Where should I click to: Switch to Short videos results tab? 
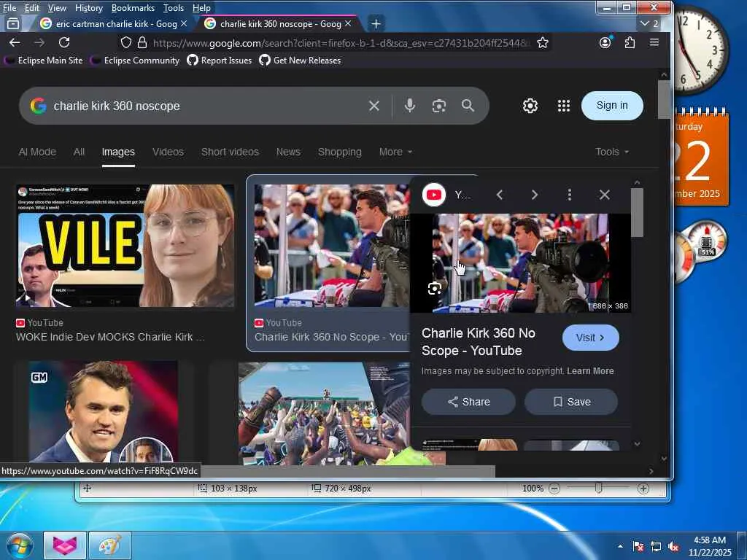(x=230, y=152)
